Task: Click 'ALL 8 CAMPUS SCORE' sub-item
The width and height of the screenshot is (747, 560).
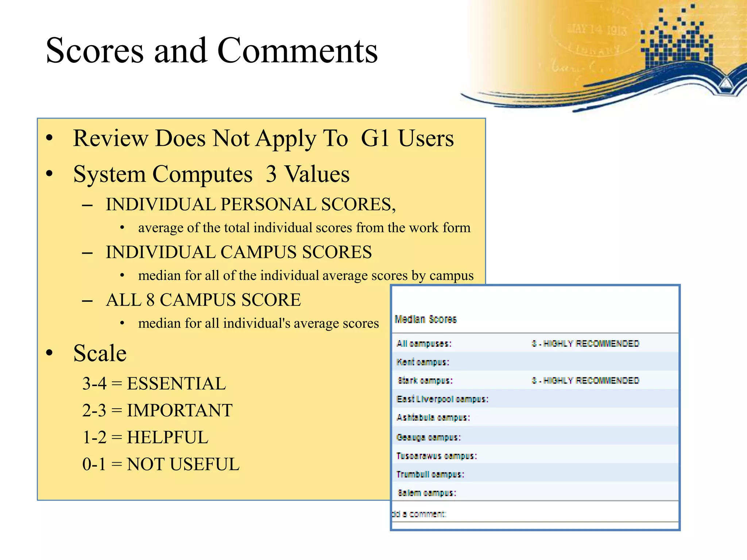Action: (203, 300)
